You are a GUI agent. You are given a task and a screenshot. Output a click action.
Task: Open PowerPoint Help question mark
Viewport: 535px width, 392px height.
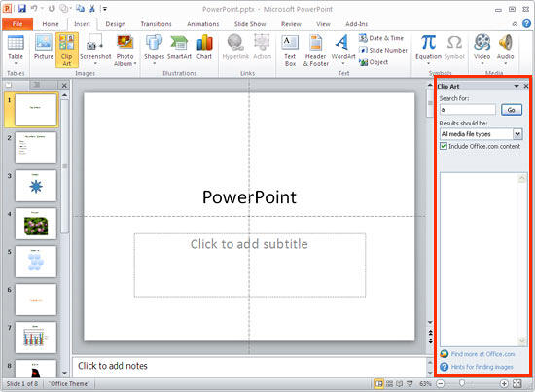526,23
